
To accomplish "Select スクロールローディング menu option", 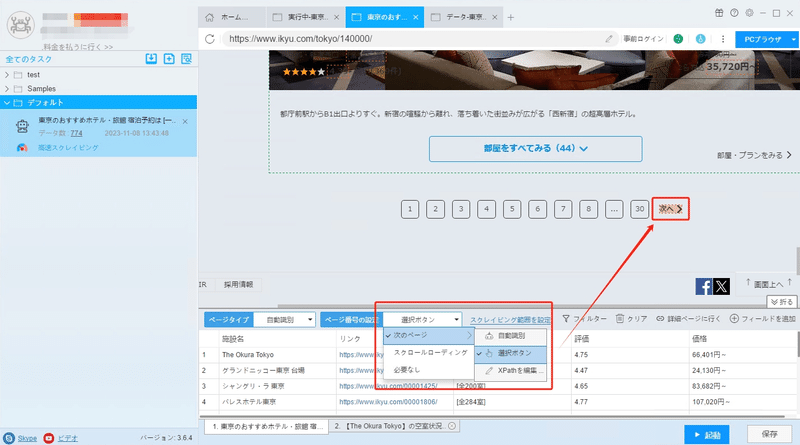I will [430, 353].
